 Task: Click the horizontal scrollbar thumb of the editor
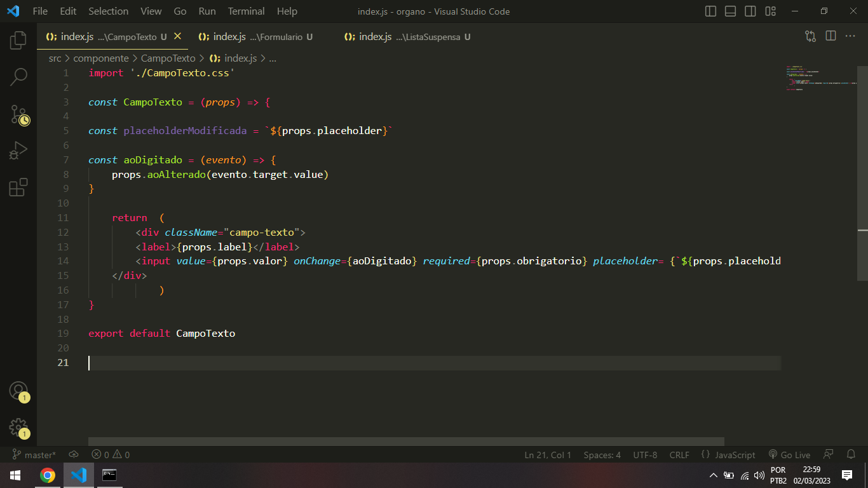[406, 441]
